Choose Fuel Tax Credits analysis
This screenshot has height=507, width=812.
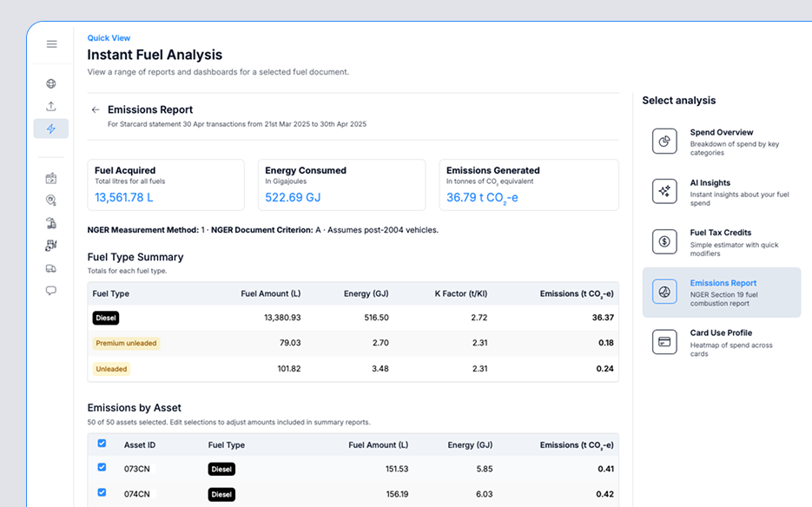click(721, 241)
